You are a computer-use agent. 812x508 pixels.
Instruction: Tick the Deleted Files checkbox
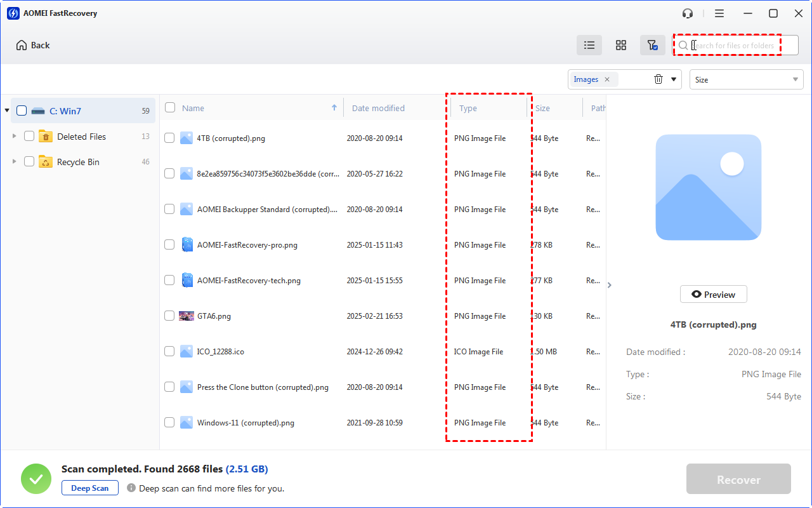pos(29,136)
